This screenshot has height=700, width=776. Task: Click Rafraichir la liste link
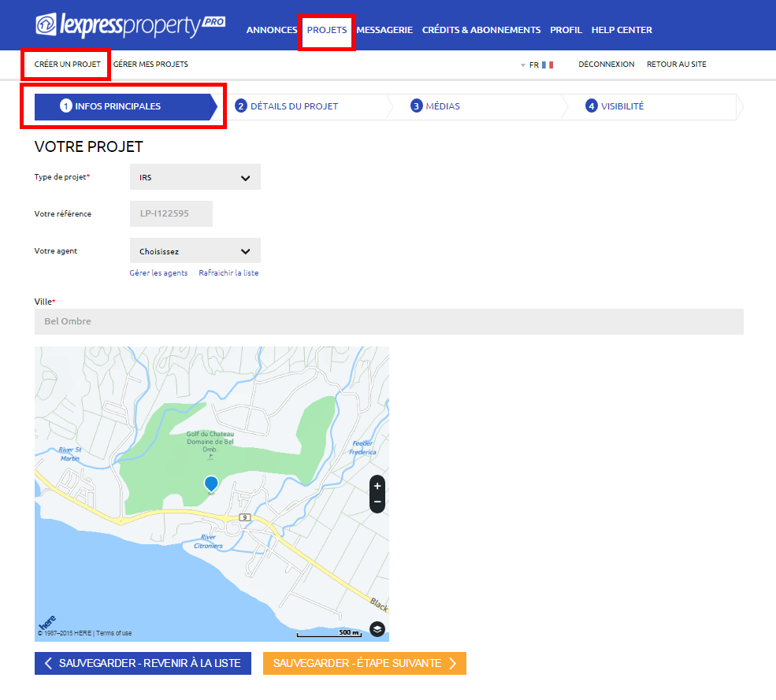click(228, 273)
